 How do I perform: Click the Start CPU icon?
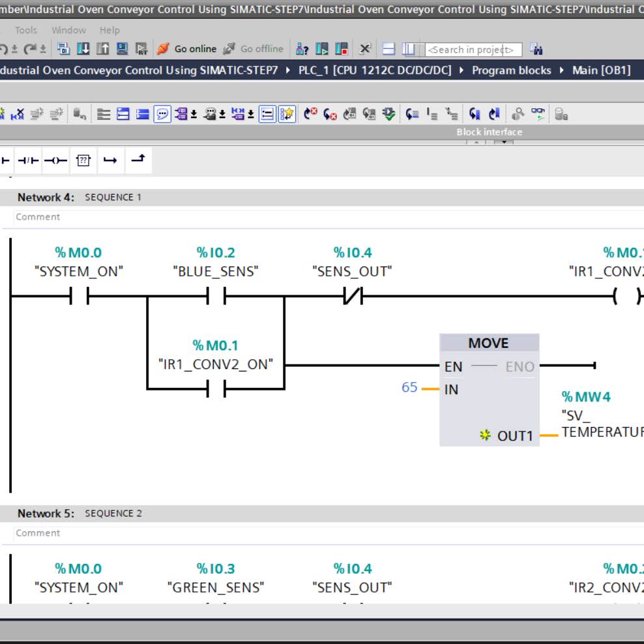tap(321, 50)
